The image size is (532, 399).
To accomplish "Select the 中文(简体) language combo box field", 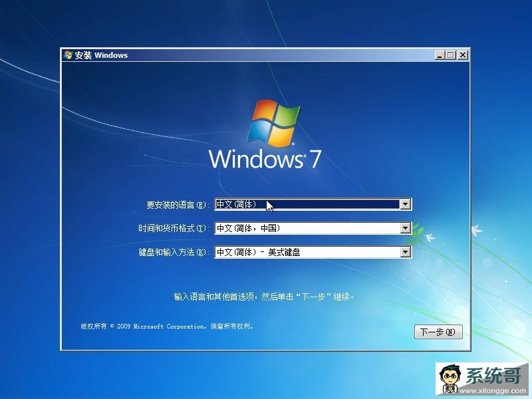I will tap(313, 204).
